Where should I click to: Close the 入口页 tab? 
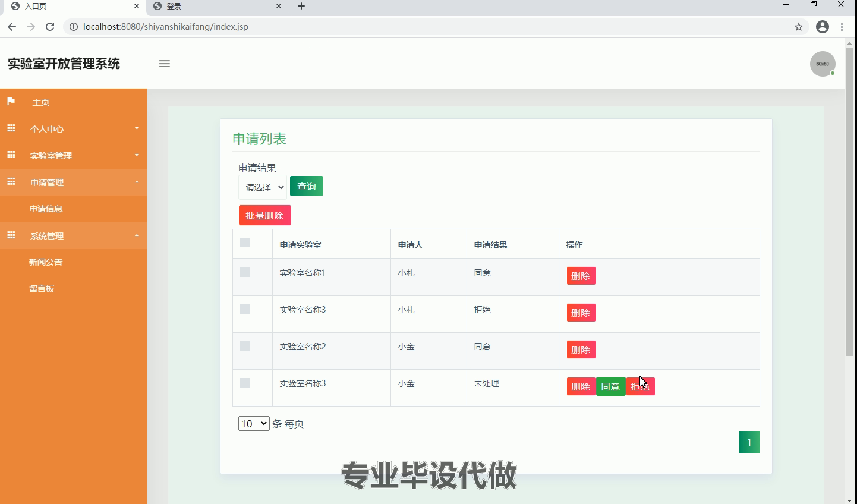click(x=137, y=6)
